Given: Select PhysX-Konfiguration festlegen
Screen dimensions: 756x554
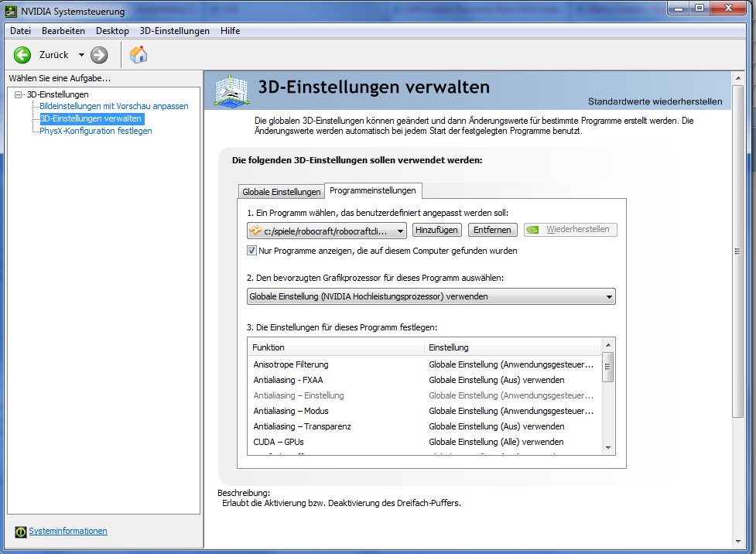Looking at the screenshot, I should (95, 131).
